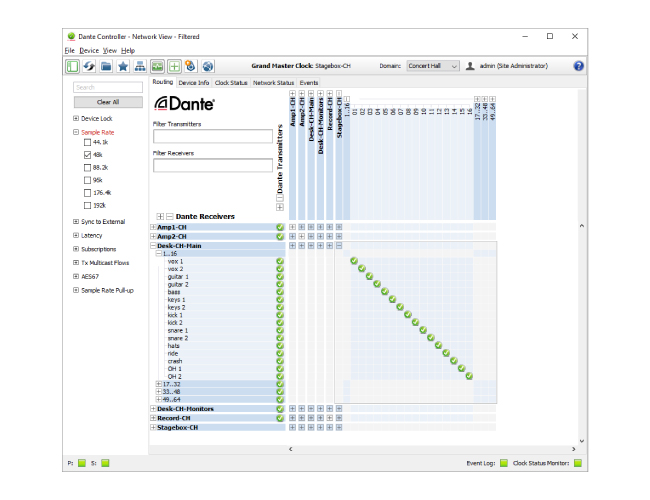Click the Event Log green indicator
Screen dimensions: 650x500
click(x=504, y=463)
